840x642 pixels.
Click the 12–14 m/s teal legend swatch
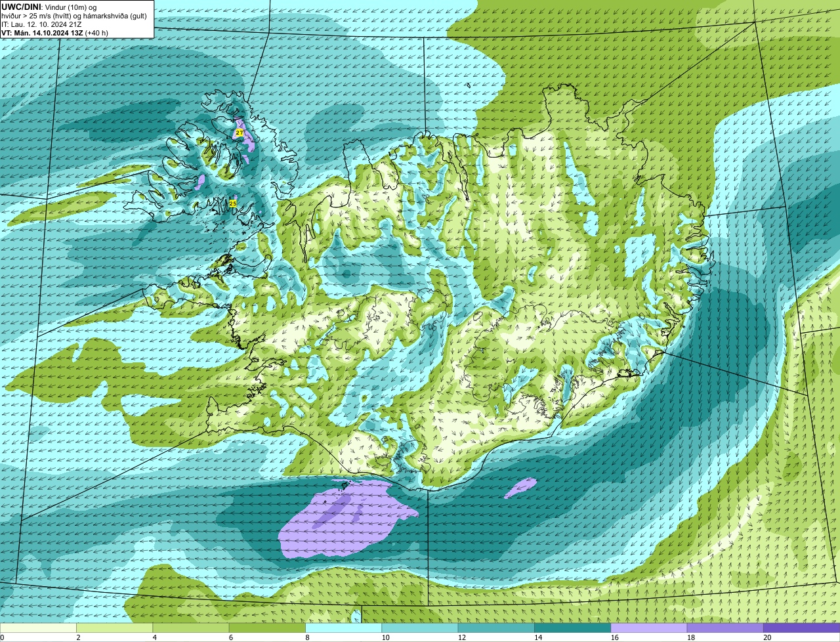[496, 628]
